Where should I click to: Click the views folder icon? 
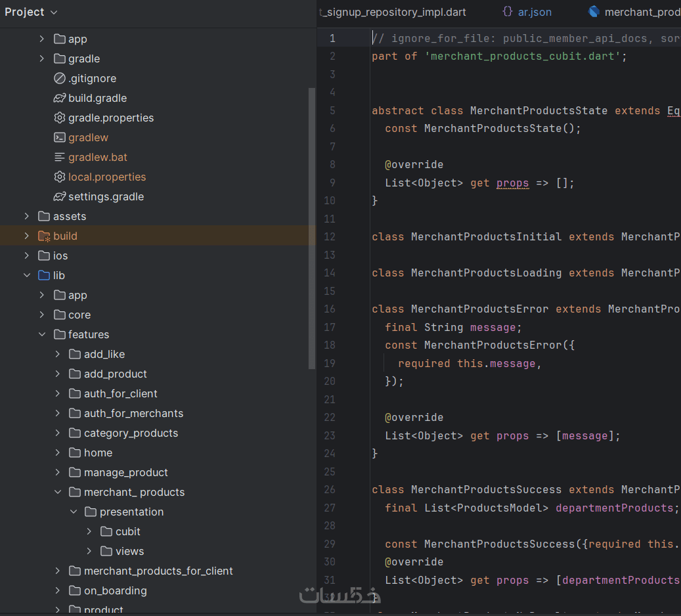(106, 551)
